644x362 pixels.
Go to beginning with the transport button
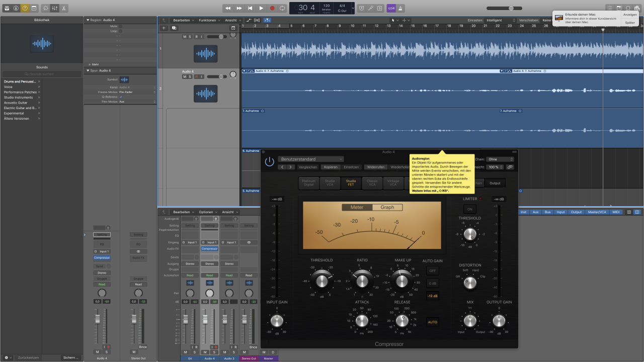coord(250,9)
